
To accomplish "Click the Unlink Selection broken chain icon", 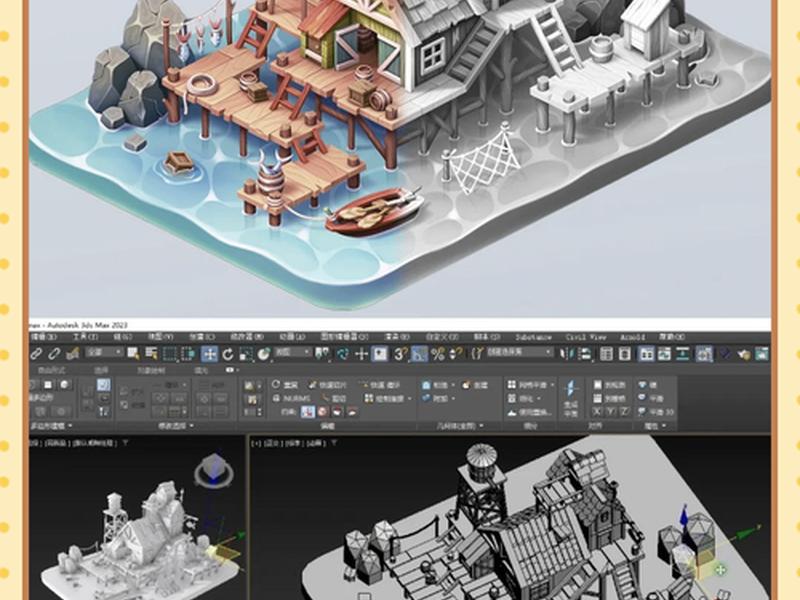I will pyautogui.click(x=54, y=353).
